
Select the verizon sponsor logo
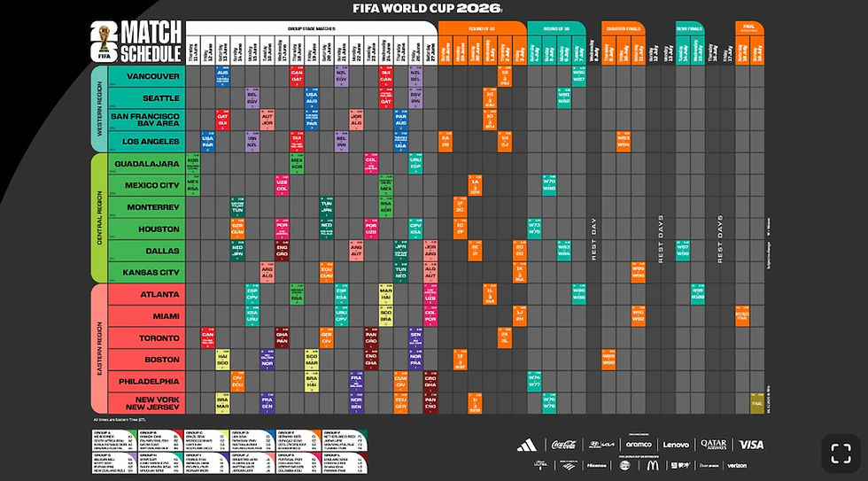[737, 466]
